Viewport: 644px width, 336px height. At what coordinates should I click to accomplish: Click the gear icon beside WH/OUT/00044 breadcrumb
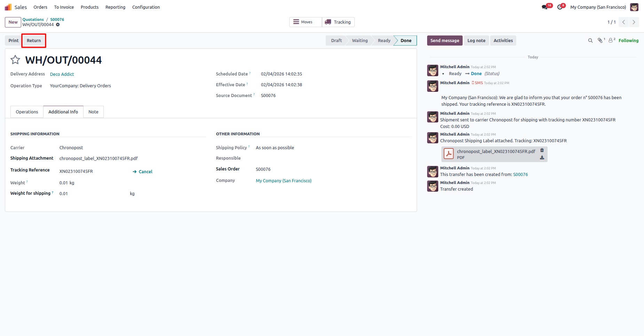click(58, 25)
